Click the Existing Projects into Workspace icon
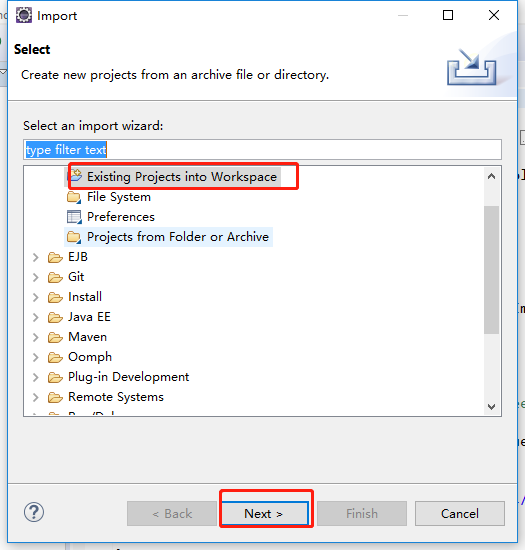The image size is (525, 550). [x=74, y=175]
